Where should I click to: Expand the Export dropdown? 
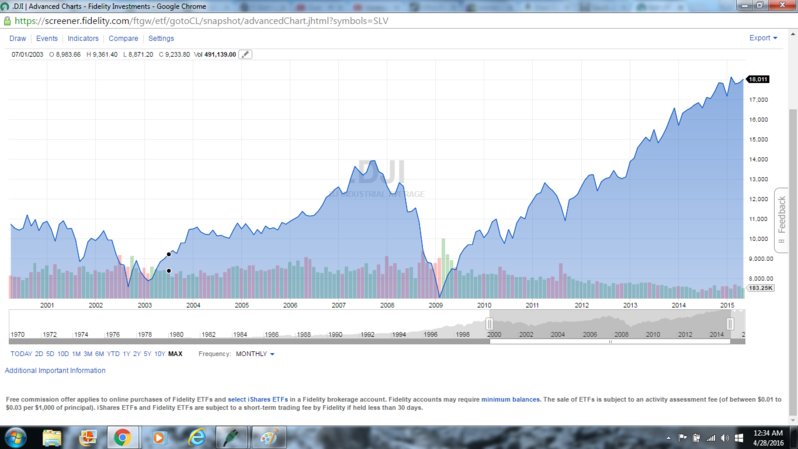pyautogui.click(x=763, y=38)
